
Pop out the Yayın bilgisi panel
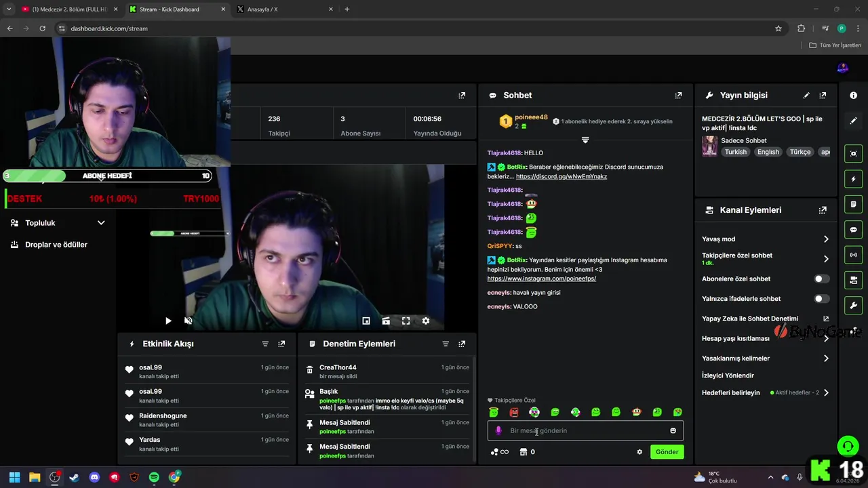pos(823,96)
